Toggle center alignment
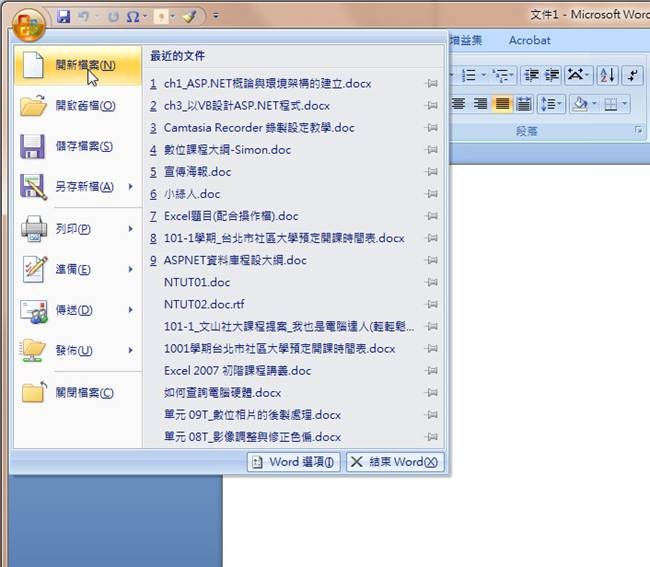The height and width of the screenshot is (567, 650). tap(459, 104)
